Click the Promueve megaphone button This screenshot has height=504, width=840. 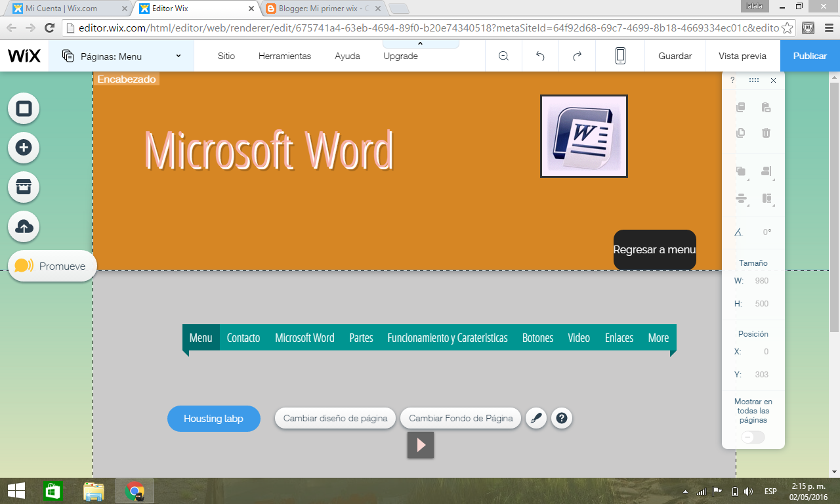52,266
